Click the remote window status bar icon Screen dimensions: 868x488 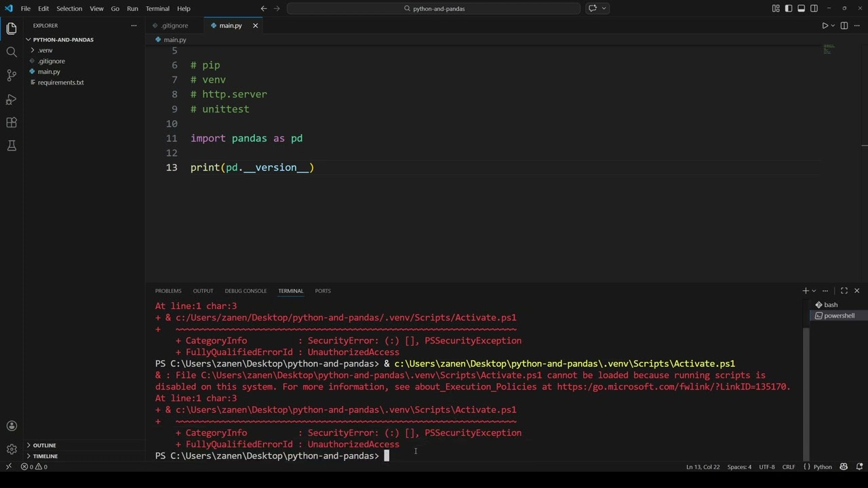pos(8,466)
